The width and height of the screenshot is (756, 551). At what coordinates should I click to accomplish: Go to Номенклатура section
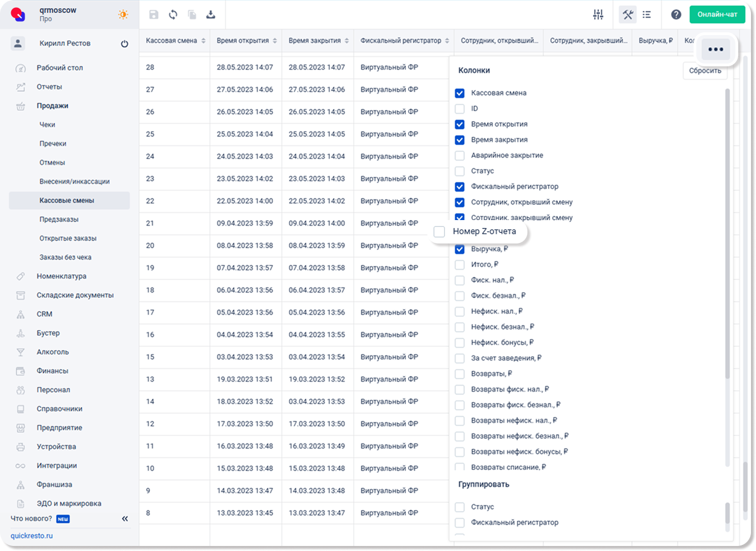point(61,276)
